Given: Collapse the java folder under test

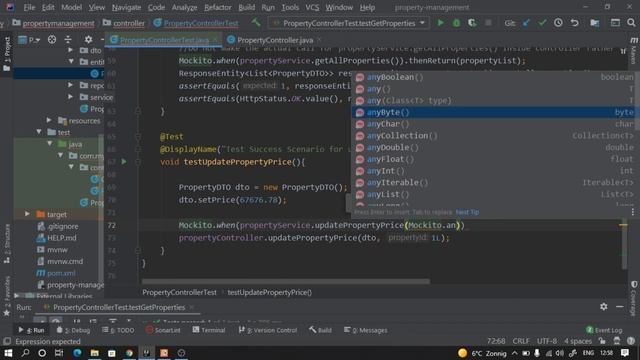Looking at the screenshot, I should pyautogui.click(x=50, y=144).
